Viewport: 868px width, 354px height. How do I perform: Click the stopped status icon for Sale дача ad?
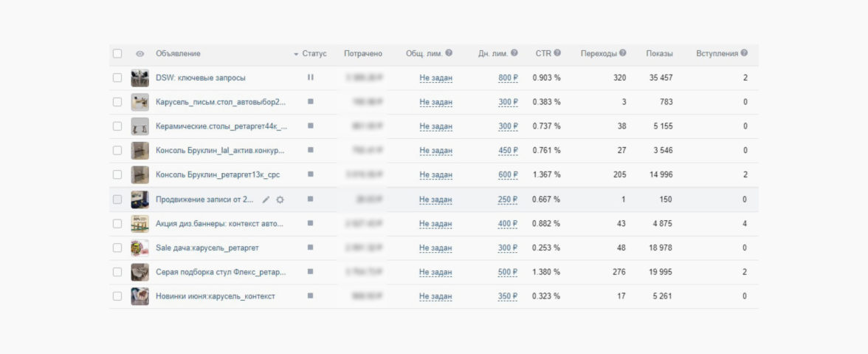pos(310,248)
